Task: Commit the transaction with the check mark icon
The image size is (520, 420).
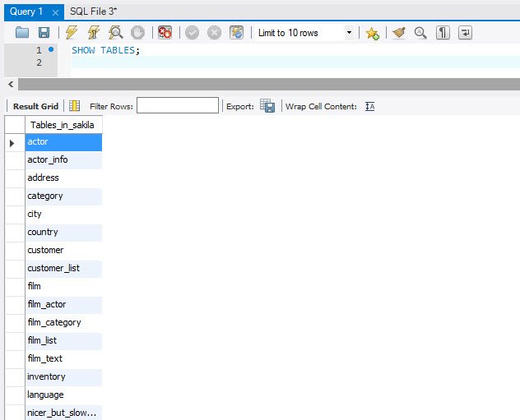Action: (x=192, y=32)
